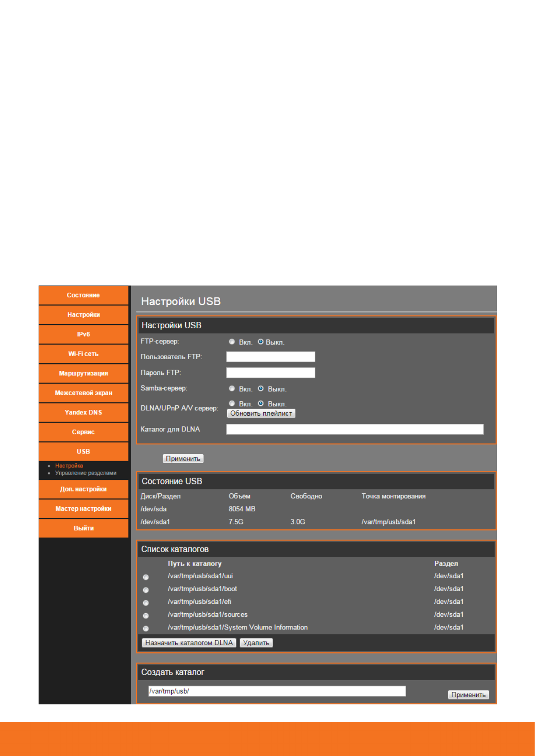Click the Пользователь FTP input field
535x756 pixels.
tap(270, 357)
